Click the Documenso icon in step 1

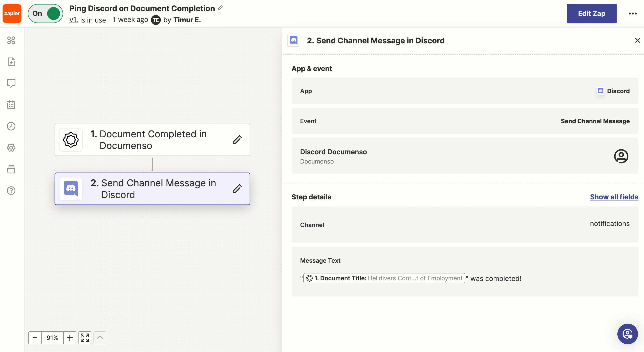[71, 140]
